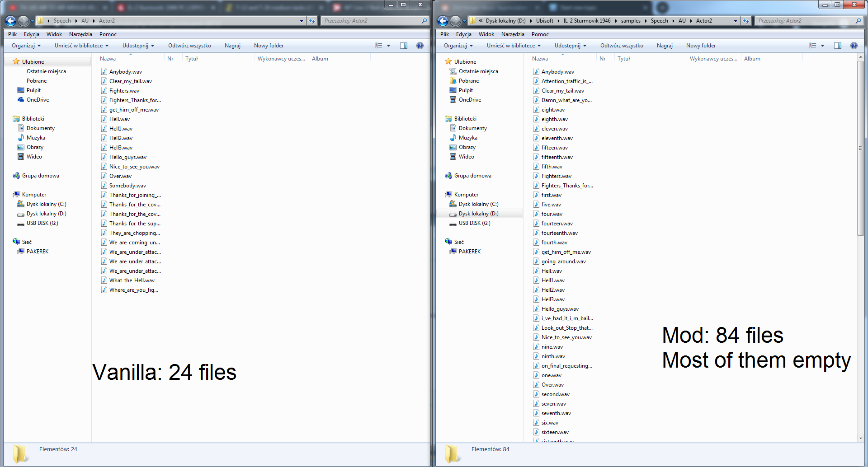Open Umieść w bibliotece dropdown in right window
This screenshot has width=868, height=467.
pyautogui.click(x=514, y=46)
